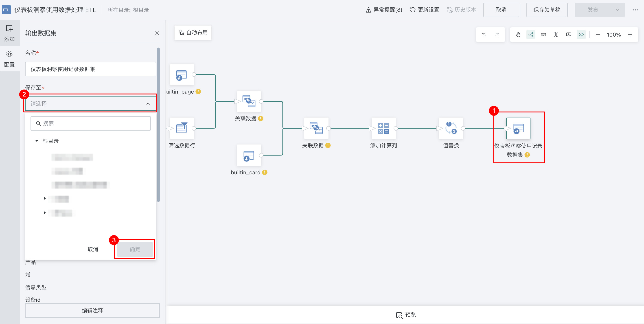Select the 添加计算列 node icon
644x324 pixels.
383,128
